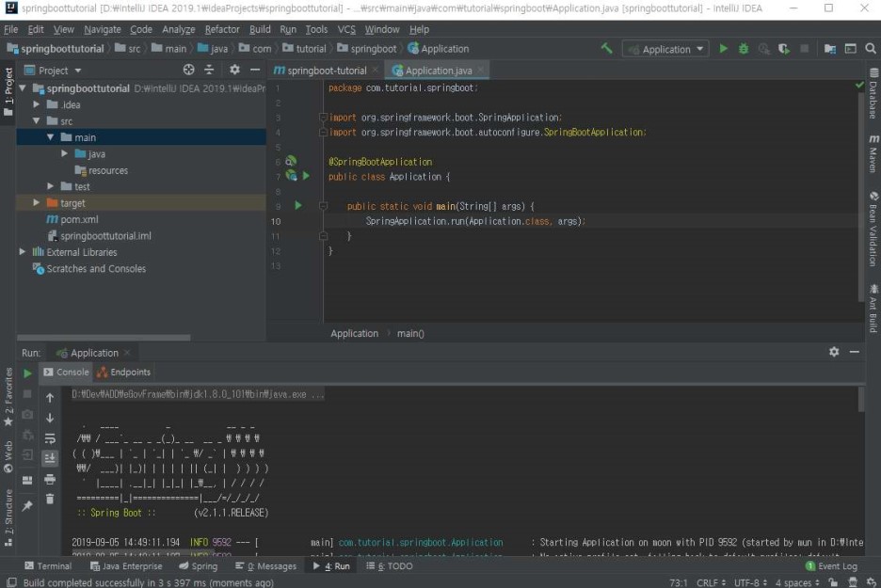Screen dimensions: 881x588
Task: Run Application with the toolbar green play button
Action: (724, 49)
